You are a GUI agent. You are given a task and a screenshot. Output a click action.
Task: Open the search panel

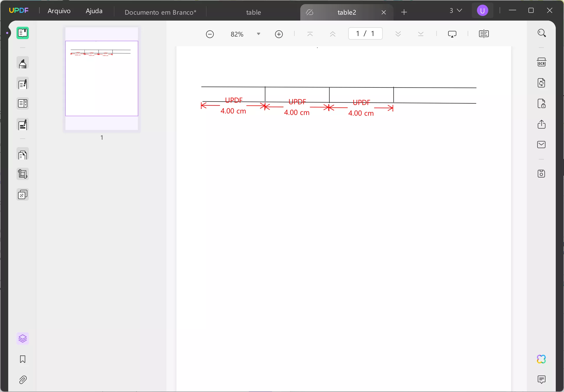(542, 33)
